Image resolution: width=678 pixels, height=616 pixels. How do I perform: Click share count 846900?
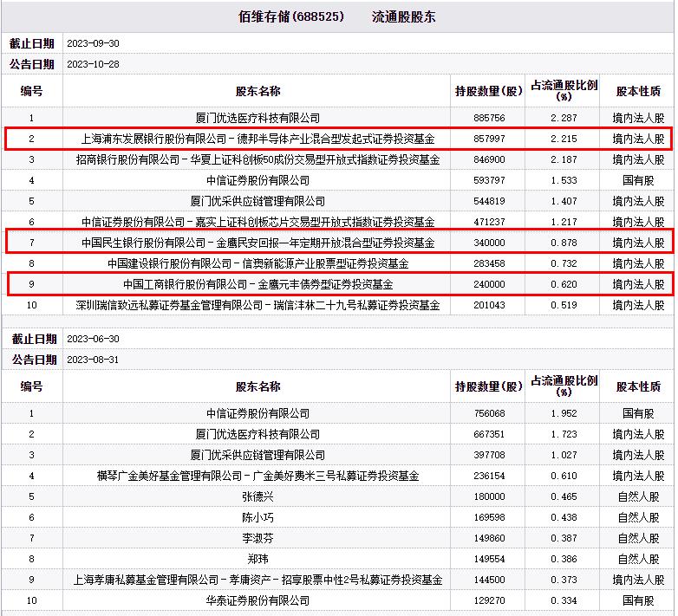click(x=489, y=159)
